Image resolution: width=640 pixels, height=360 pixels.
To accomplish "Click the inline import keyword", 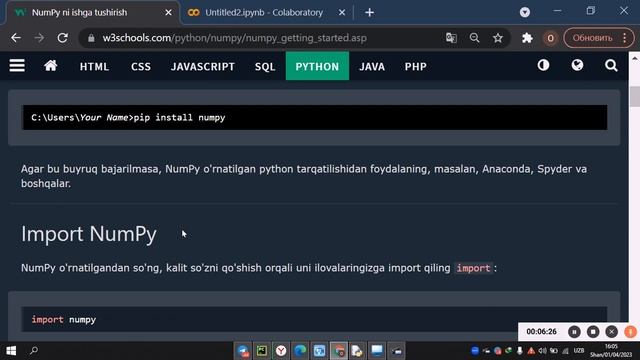I will 473,268.
